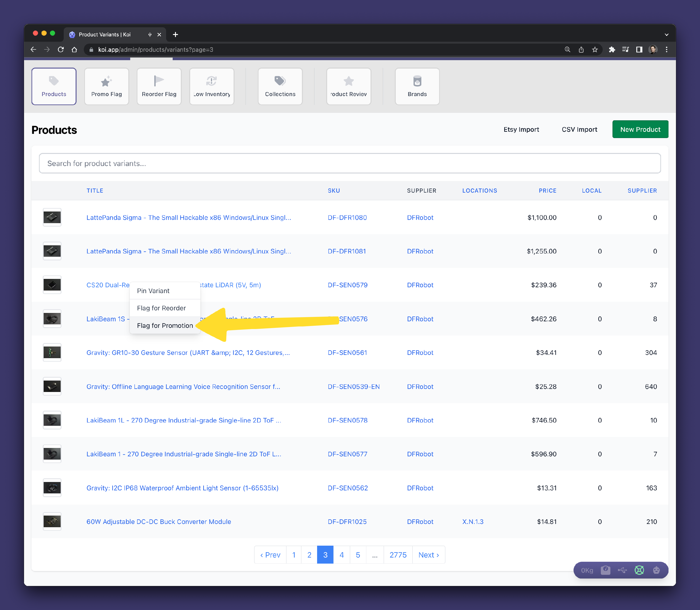Open the Reorder Flag section

click(x=159, y=87)
